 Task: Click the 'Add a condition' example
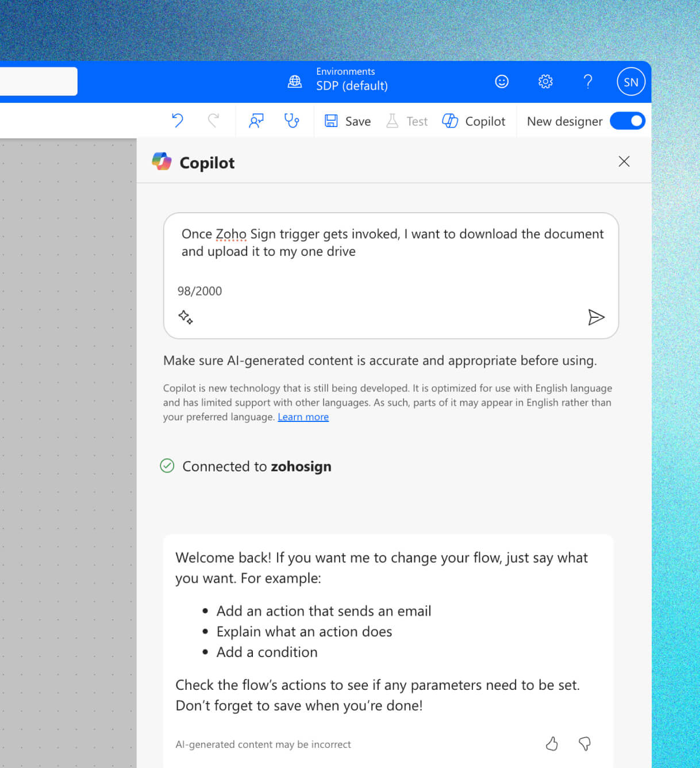coord(267,652)
